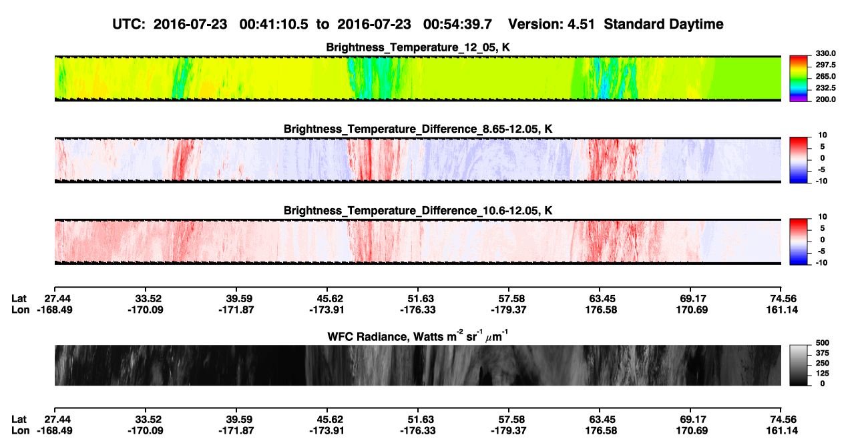Click the 250 tick on radiance colorbar
The width and height of the screenshot is (868, 445).
pos(822,364)
